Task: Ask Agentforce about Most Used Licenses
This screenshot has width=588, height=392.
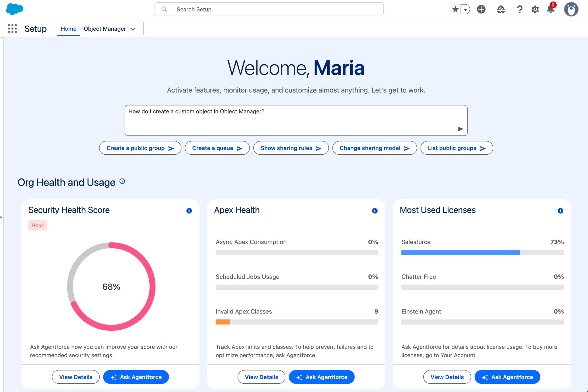Action: [x=508, y=377]
